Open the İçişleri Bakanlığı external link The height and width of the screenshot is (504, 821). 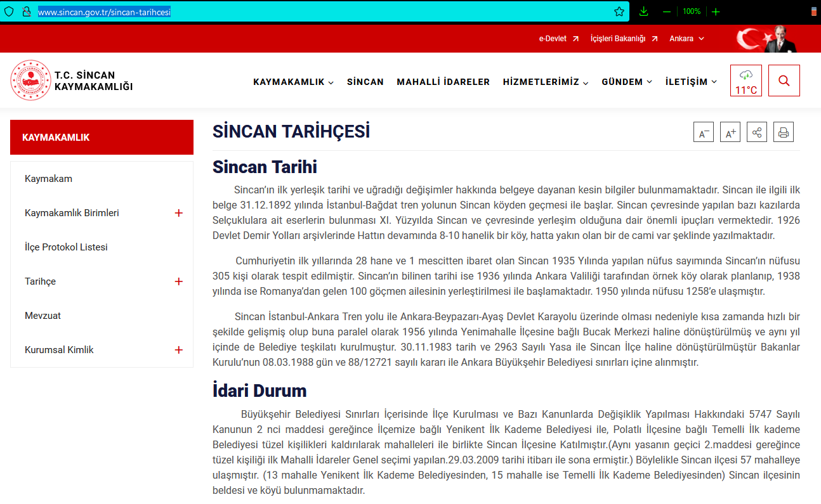pos(624,39)
